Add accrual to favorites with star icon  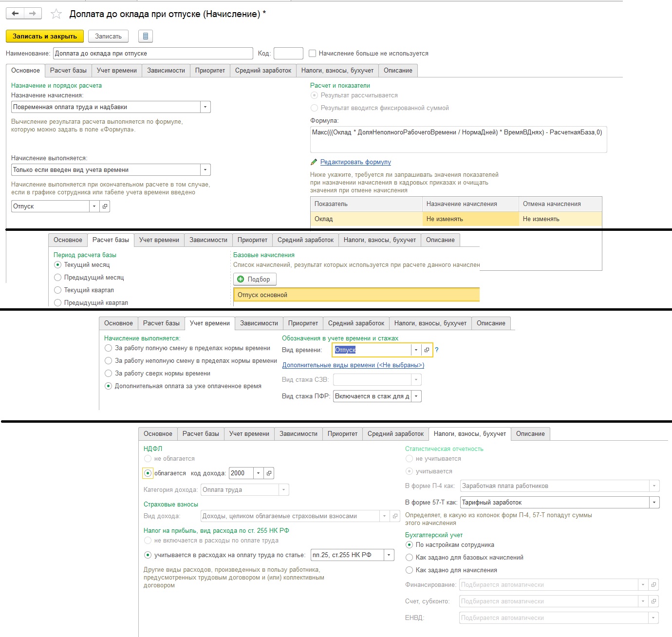56,14
